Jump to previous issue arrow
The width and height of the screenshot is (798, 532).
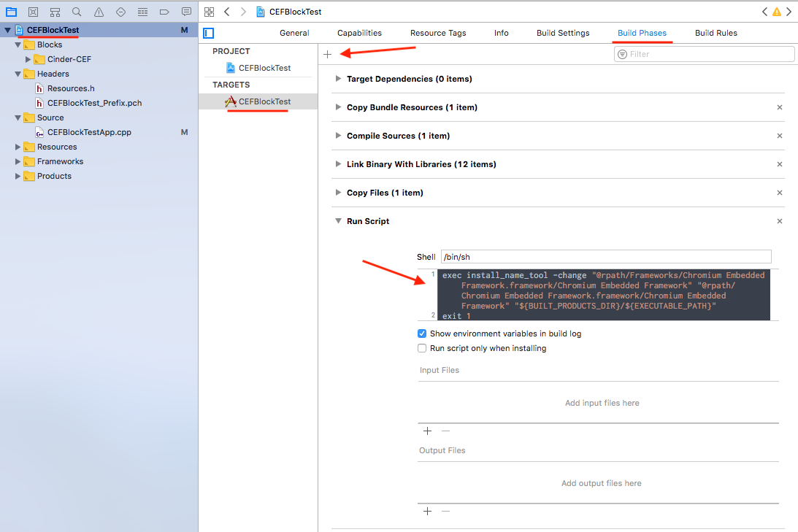[764, 12]
